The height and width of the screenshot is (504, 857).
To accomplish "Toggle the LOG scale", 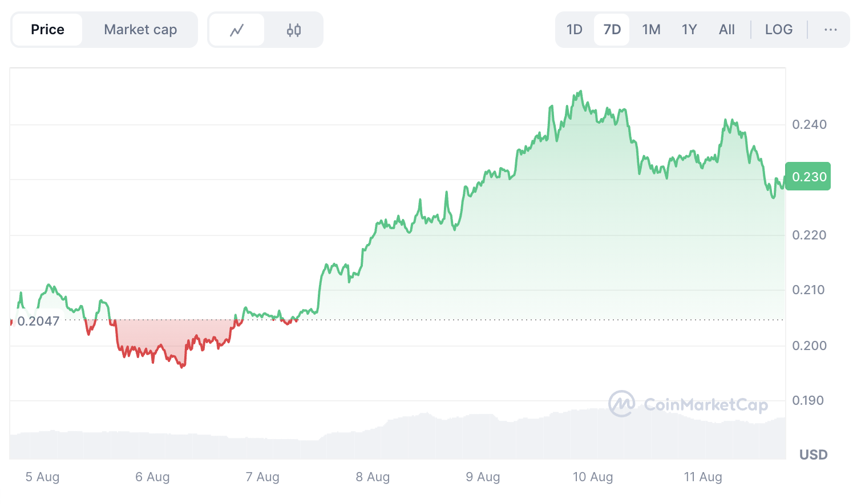I will 779,30.
